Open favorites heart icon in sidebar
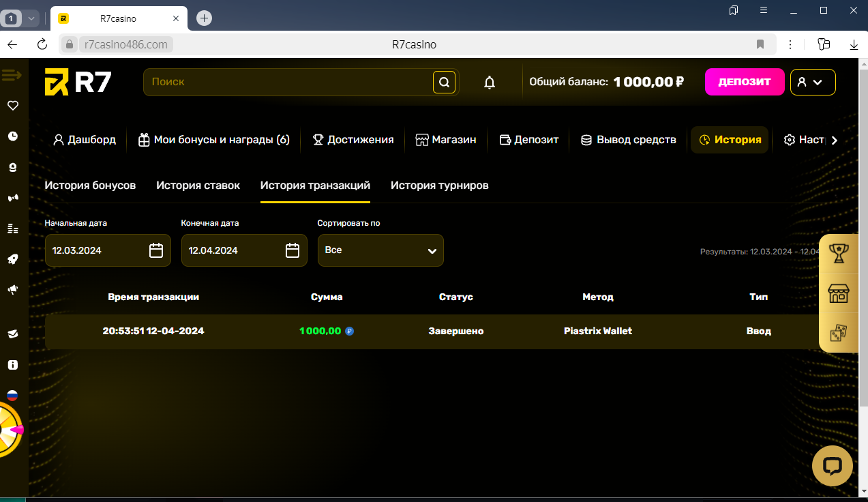 pyautogui.click(x=12, y=106)
